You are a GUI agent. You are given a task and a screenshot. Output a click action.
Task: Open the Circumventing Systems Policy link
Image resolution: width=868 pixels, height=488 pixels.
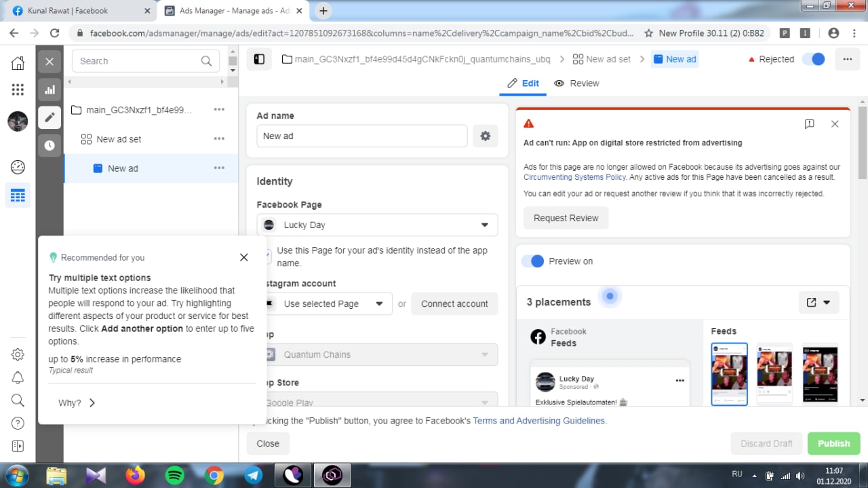tap(574, 177)
